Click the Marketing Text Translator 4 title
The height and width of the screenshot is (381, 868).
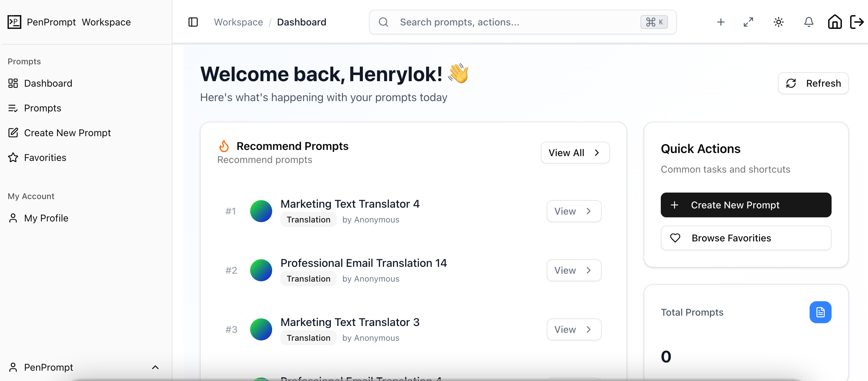click(350, 204)
